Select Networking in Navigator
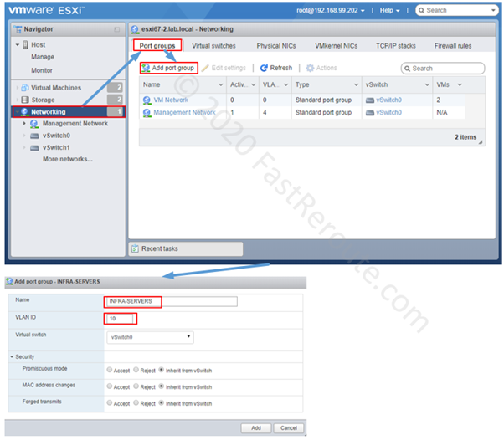 (69, 112)
